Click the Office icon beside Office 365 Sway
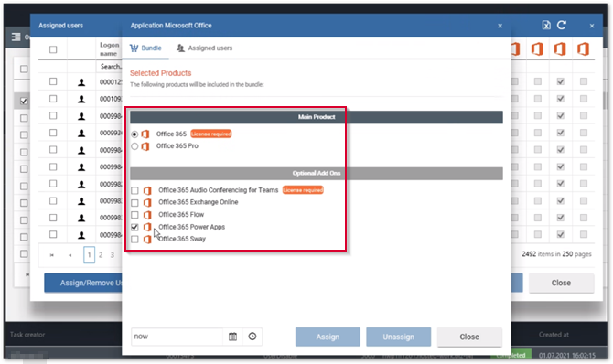613x364 pixels. [147, 240]
